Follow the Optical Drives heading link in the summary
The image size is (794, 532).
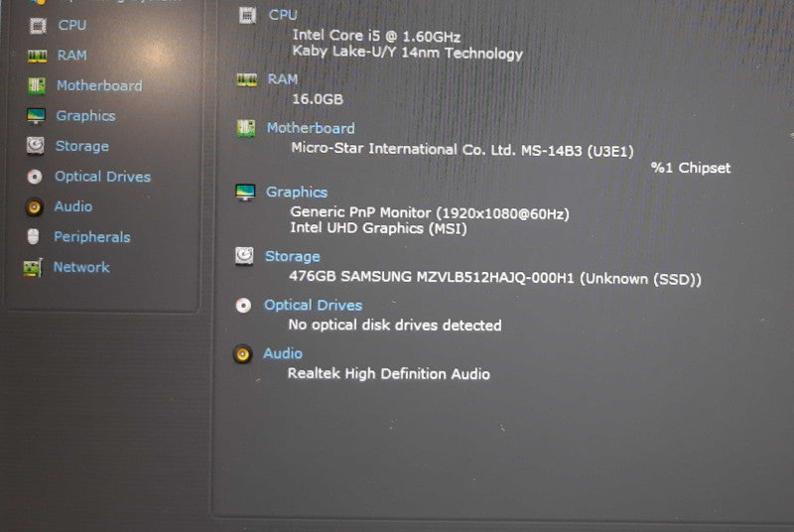314,305
